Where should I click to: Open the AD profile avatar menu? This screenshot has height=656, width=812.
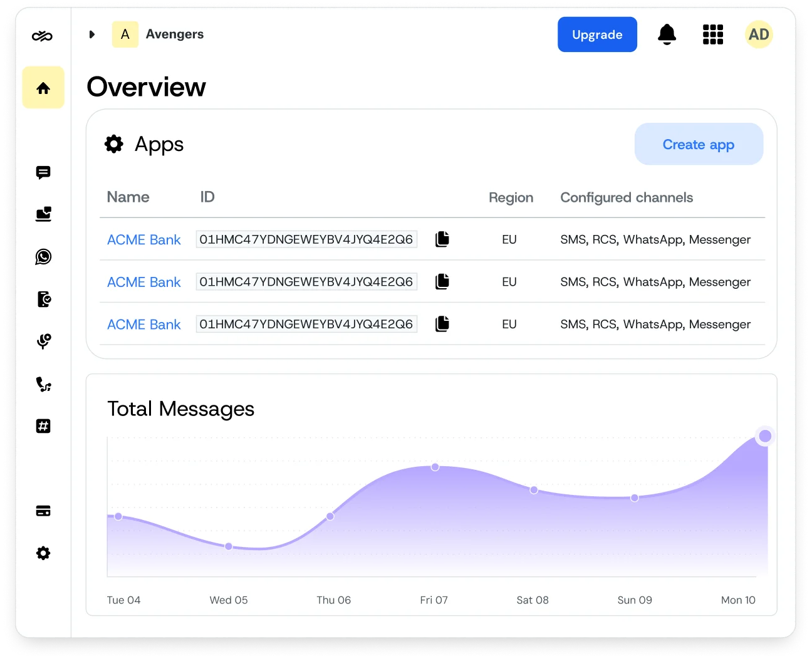759,34
